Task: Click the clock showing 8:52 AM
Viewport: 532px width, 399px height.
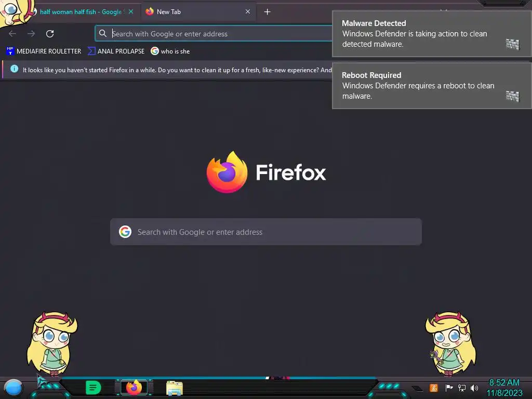Action: (x=504, y=388)
